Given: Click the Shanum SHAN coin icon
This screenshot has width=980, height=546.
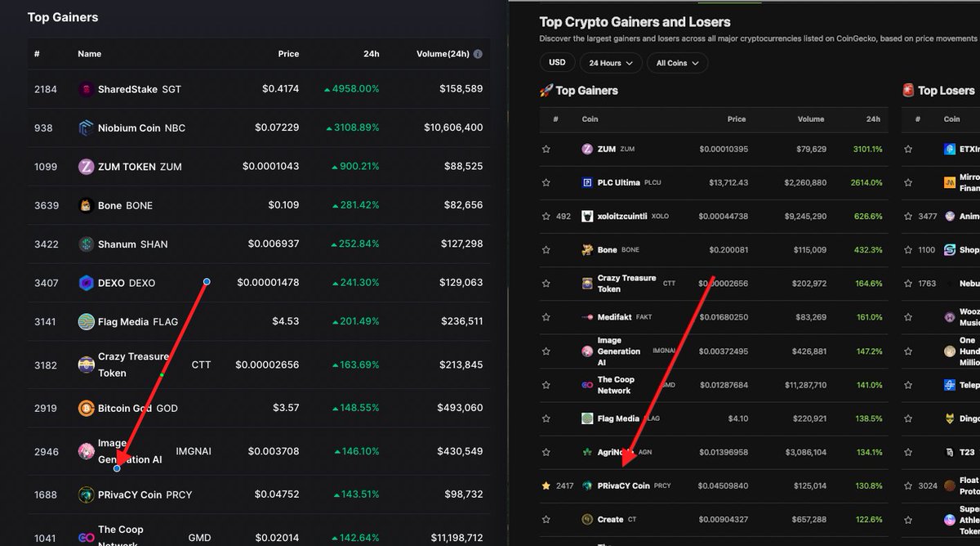Looking at the screenshot, I should (86, 244).
